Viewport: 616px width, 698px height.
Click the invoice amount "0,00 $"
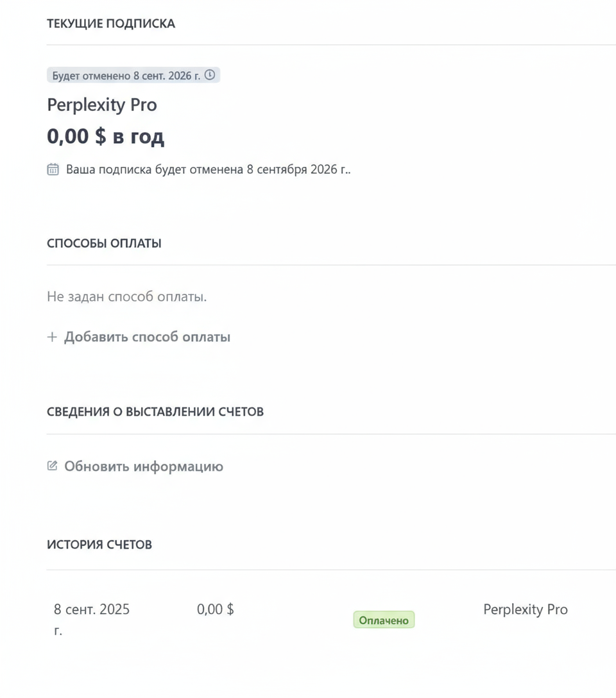216,609
